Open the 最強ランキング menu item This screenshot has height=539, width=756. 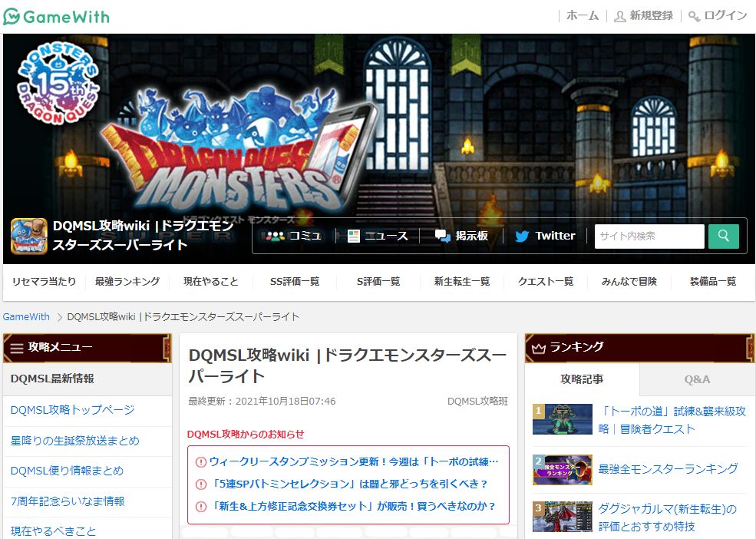pos(127,281)
